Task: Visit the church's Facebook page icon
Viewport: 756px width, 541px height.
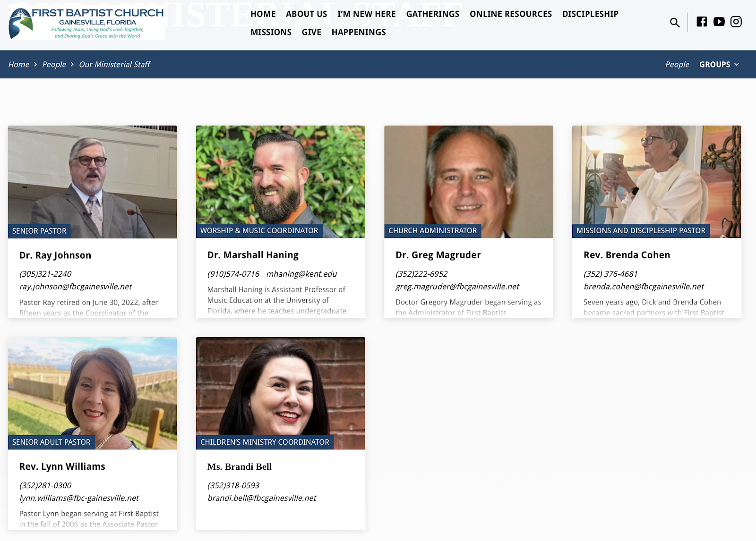Action: [702, 22]
